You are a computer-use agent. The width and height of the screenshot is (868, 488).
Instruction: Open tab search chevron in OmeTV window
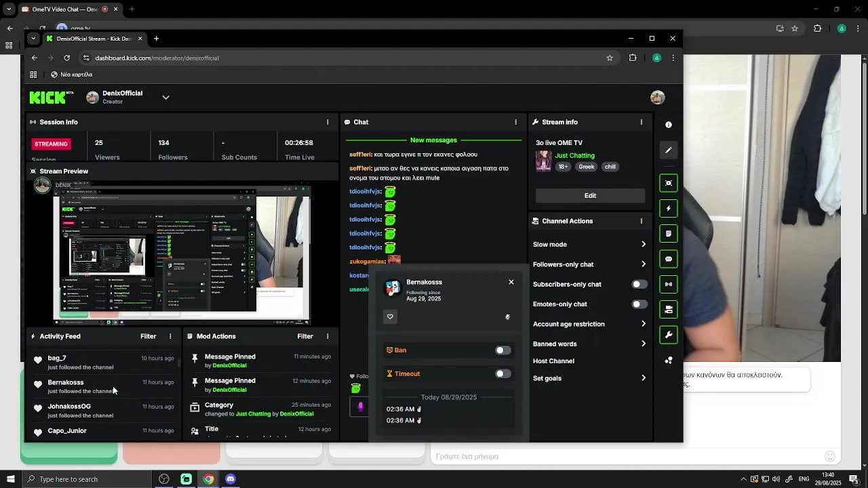pyautogui.click(x=9, y=9)
